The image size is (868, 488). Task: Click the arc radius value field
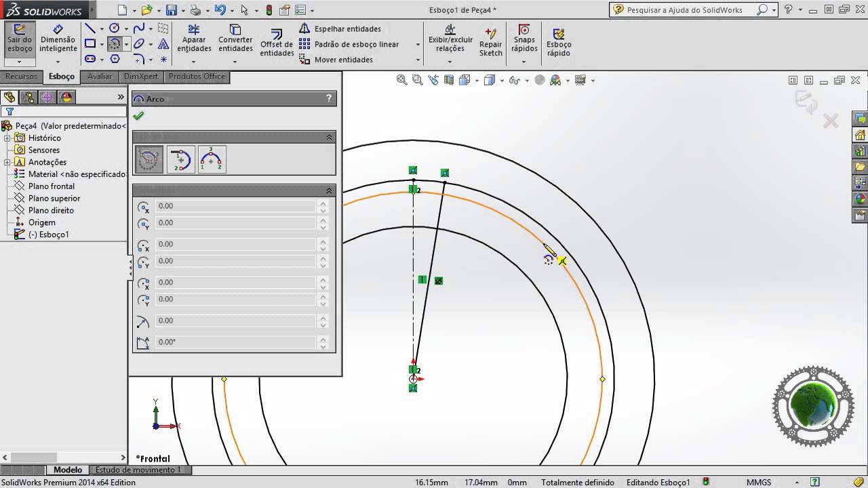(x=236, y=321)
